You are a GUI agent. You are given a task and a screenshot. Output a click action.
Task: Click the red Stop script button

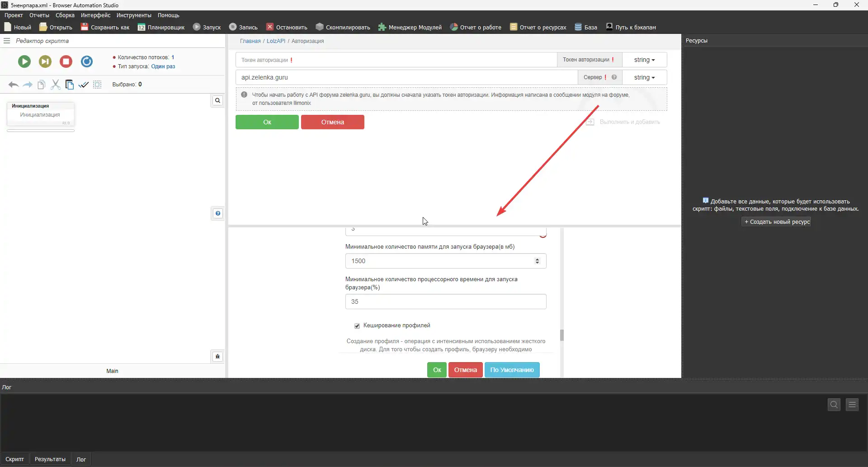tap(66, 61)
